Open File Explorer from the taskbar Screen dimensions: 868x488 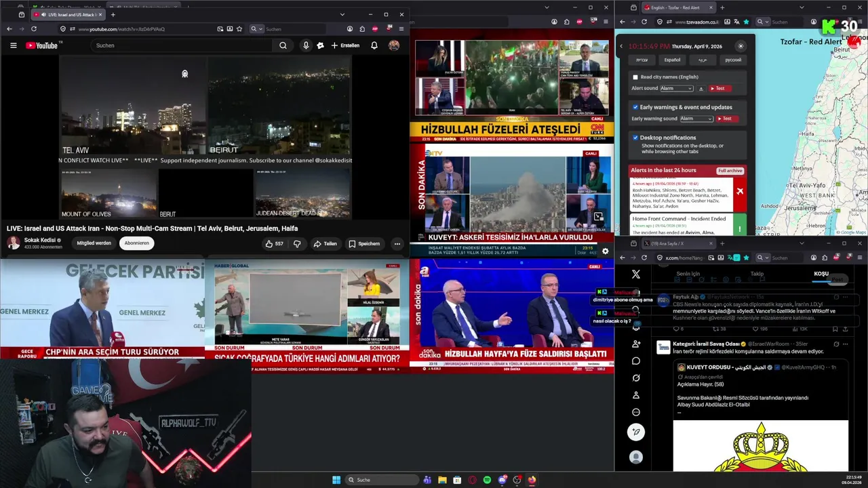(x=442, y=480)
